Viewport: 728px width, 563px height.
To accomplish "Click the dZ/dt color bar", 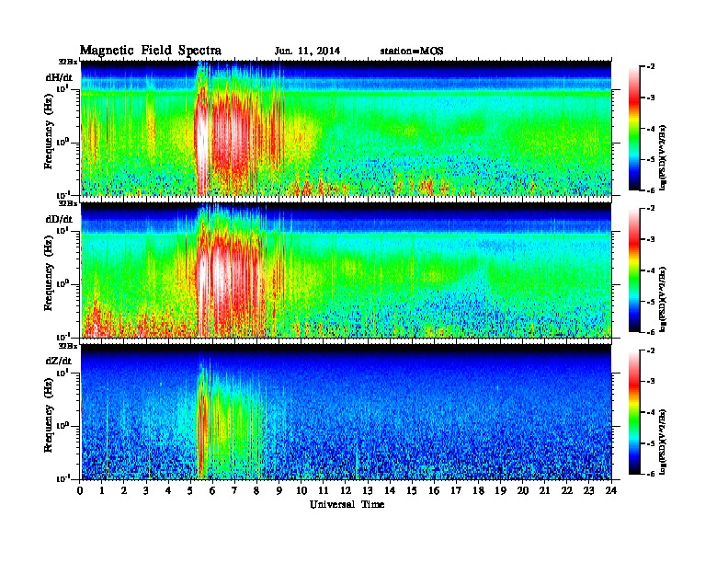I will tap(634, 412).
